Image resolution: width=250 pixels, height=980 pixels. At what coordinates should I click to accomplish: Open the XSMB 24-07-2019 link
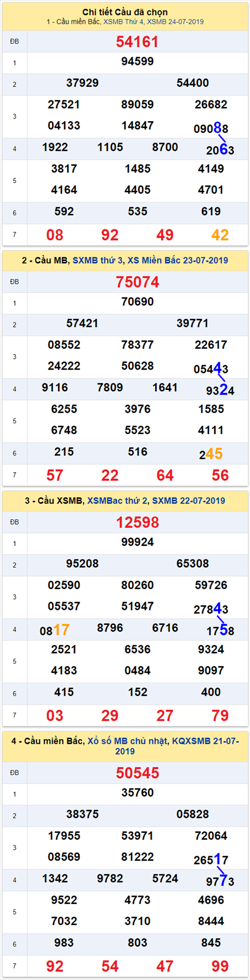pyautogui.click(x=176, y=22)
